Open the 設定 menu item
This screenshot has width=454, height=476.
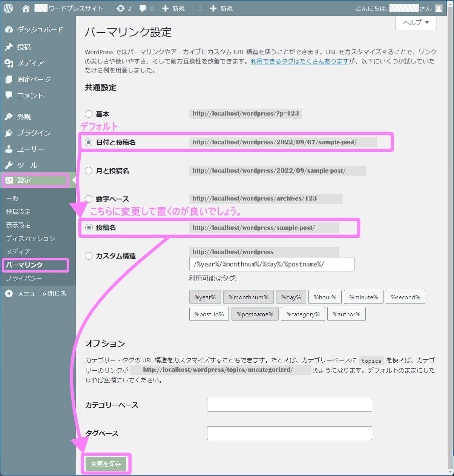coord(24,180)
